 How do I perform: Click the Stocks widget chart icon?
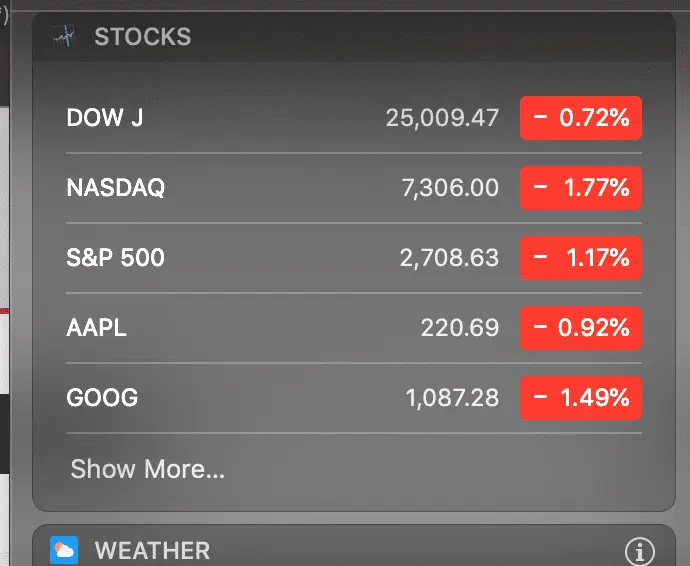pyautogui.click(x=65, y=38)
